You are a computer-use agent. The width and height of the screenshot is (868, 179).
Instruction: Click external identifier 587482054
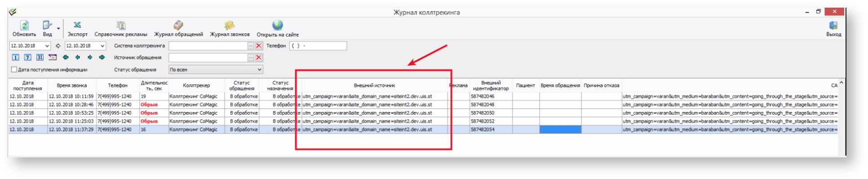(483, 130)
